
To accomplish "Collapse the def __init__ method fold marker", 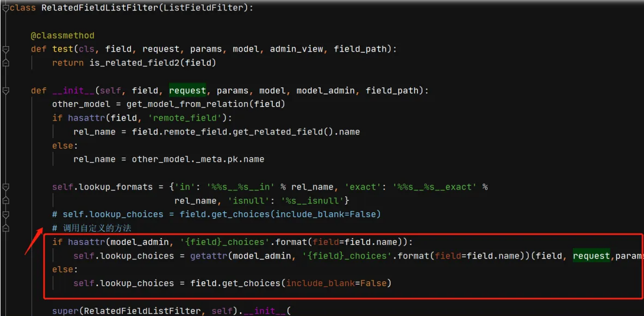I will (6, 90).
